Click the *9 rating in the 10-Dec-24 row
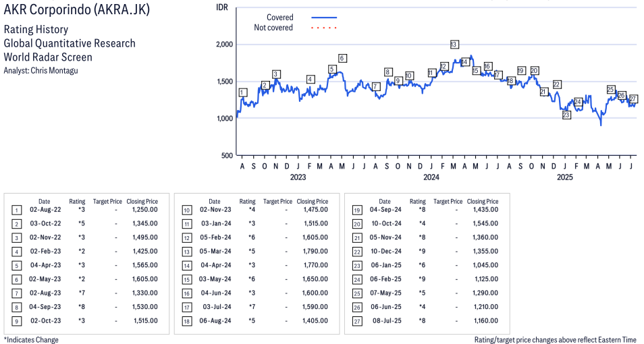 [422, 252]
